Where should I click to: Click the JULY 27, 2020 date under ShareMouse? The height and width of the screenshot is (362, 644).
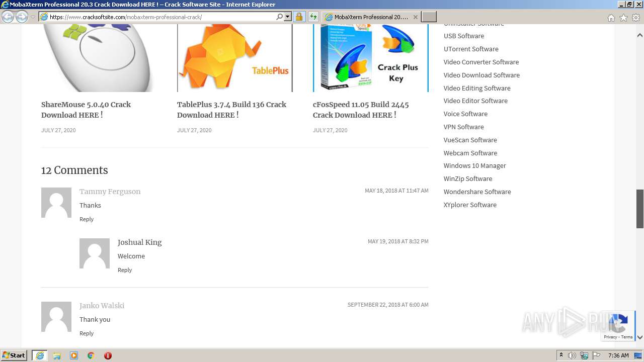point(58,130)
